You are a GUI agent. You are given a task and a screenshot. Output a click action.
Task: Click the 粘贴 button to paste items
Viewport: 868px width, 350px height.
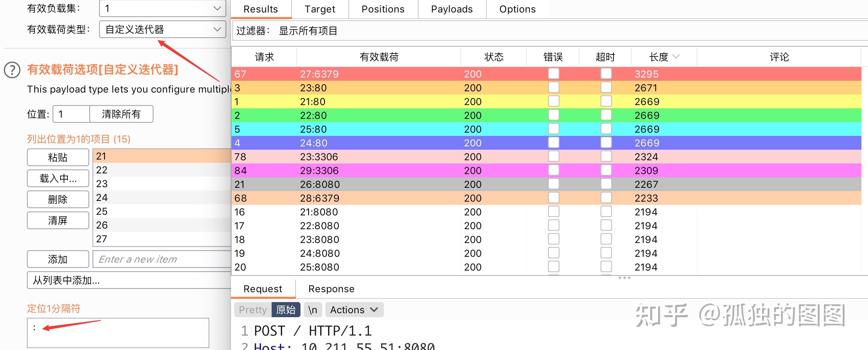pos(58,157)
